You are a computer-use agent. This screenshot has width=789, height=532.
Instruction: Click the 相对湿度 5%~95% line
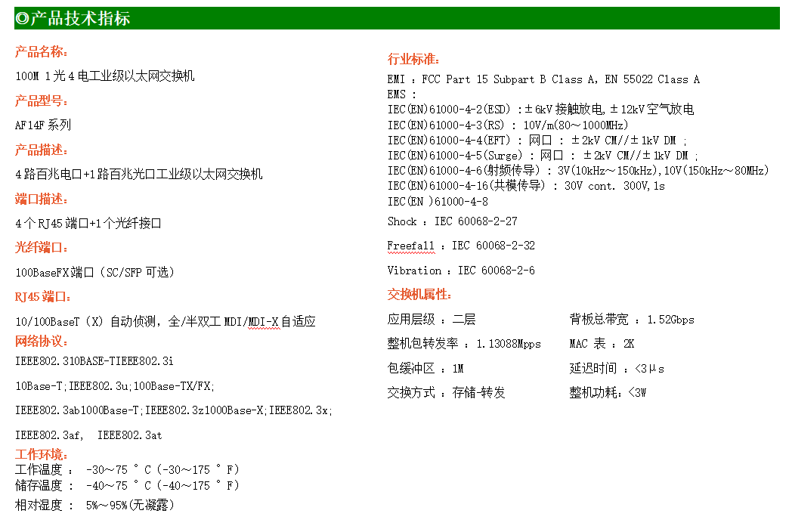(94, 505)
